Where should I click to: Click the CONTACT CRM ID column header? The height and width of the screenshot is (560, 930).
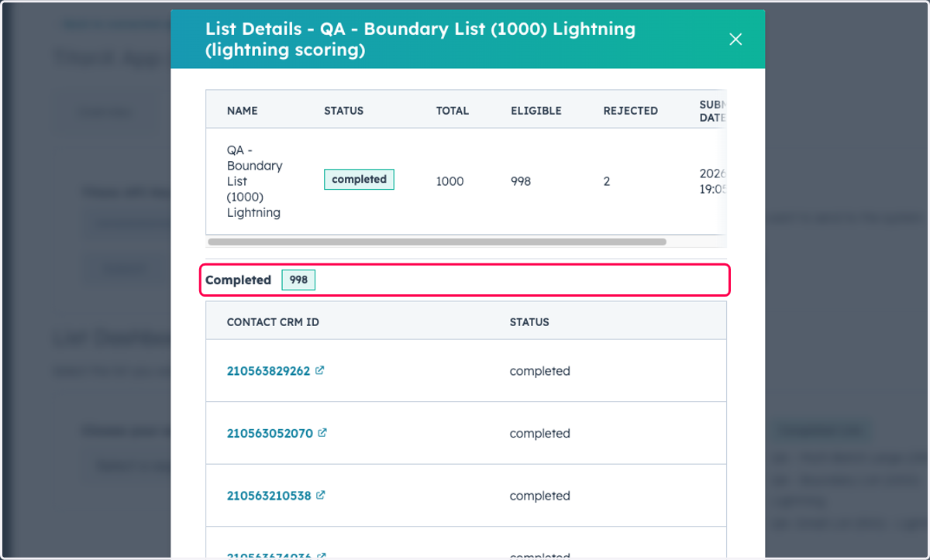pos(273,322)
